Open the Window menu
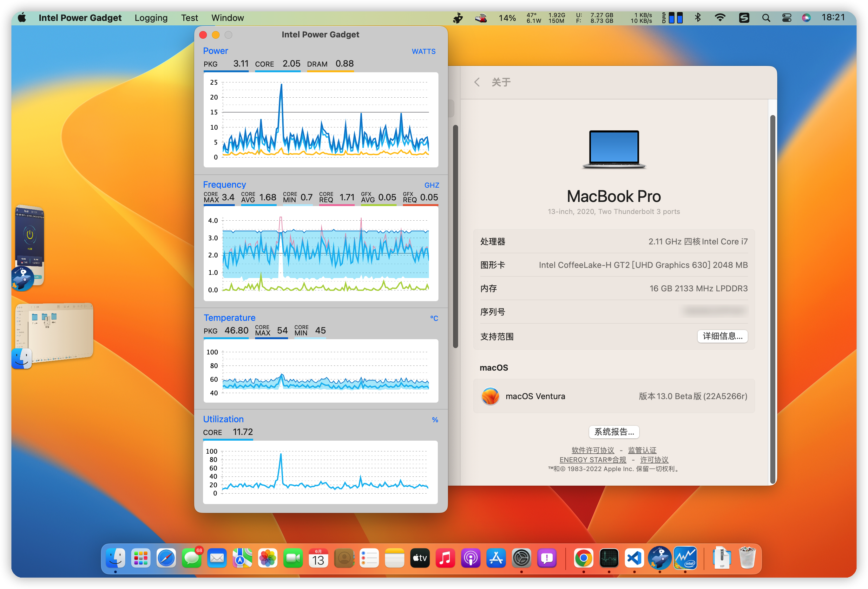This screenshot has width=868, height=589. 227,17
